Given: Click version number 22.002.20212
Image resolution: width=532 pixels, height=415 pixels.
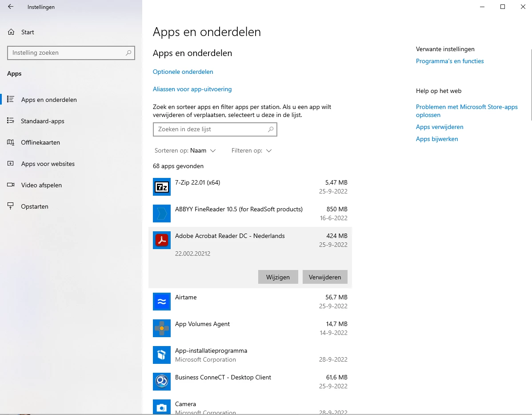Looking at the screenshot, I should tap(193, 254).
